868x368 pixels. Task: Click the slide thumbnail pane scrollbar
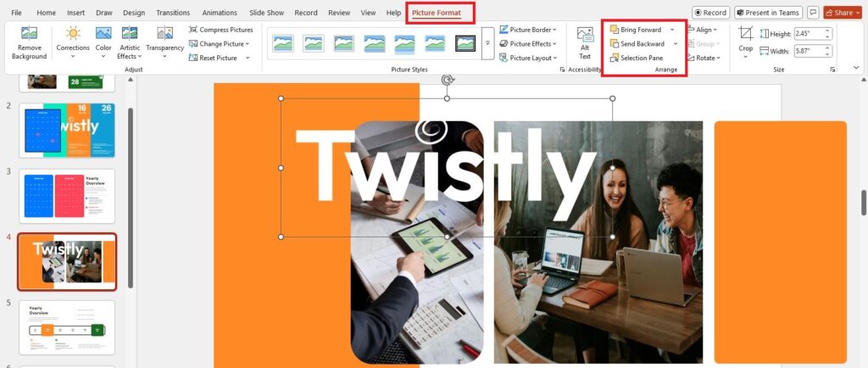tap(131, 198)
